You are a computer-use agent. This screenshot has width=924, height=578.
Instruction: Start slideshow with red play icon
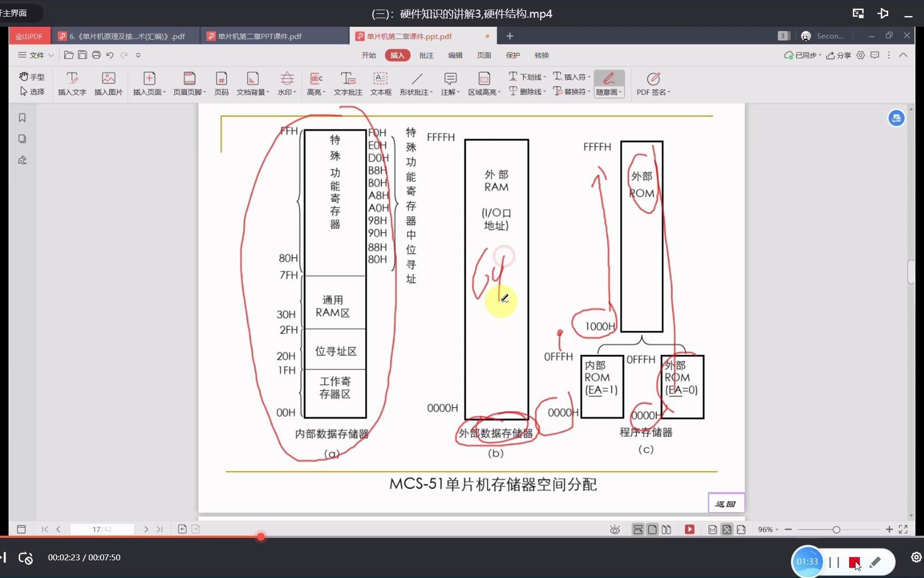689,529
